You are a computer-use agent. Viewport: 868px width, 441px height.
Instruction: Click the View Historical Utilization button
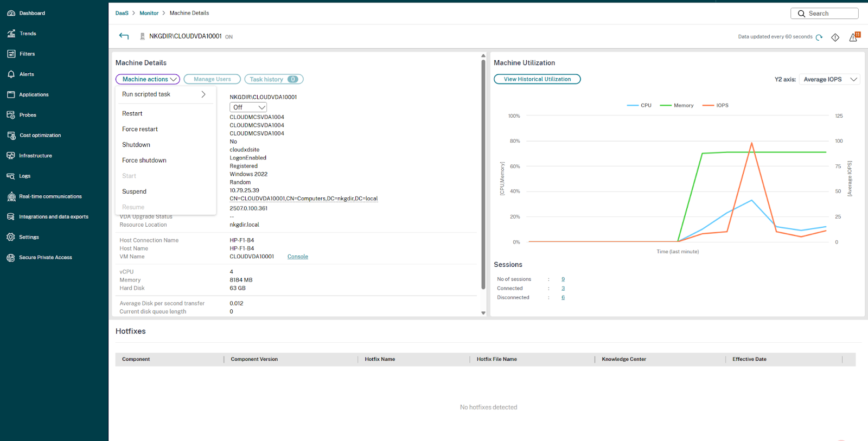(x=537, y=79)
